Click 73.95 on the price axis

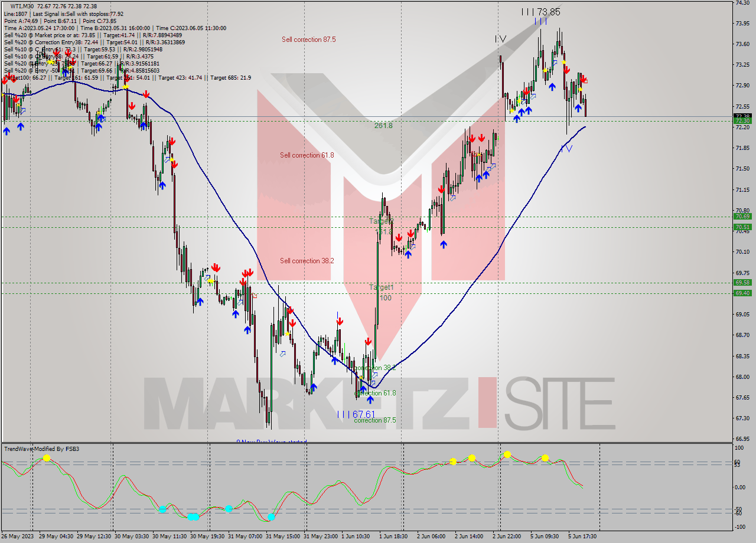pyautogui.click(x=742, y=24)
